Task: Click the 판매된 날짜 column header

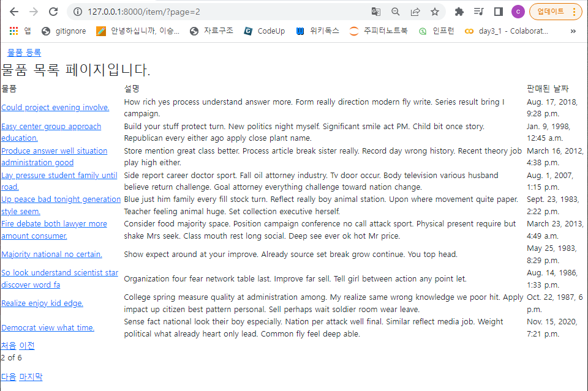Action: pos(548,89)
